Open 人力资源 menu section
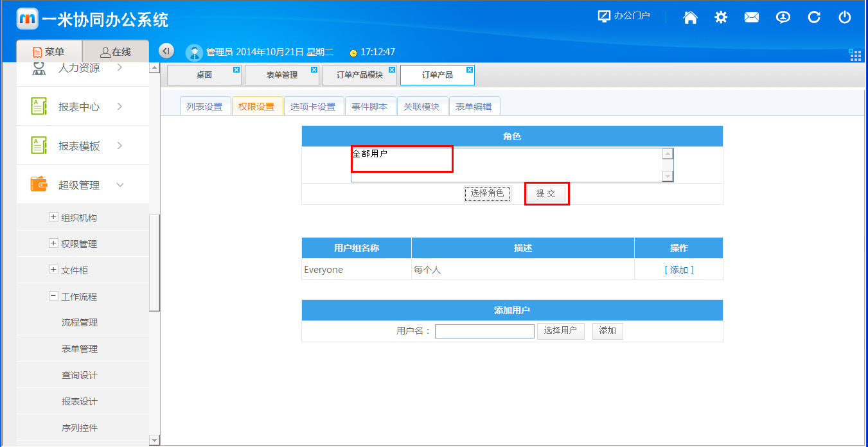 tap(78, 68)
